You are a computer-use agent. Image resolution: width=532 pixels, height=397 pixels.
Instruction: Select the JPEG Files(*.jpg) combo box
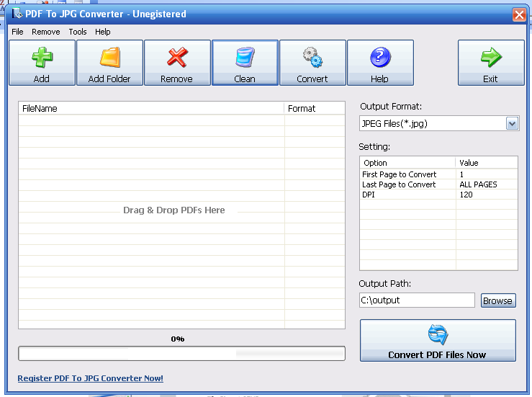click(439, 124)
